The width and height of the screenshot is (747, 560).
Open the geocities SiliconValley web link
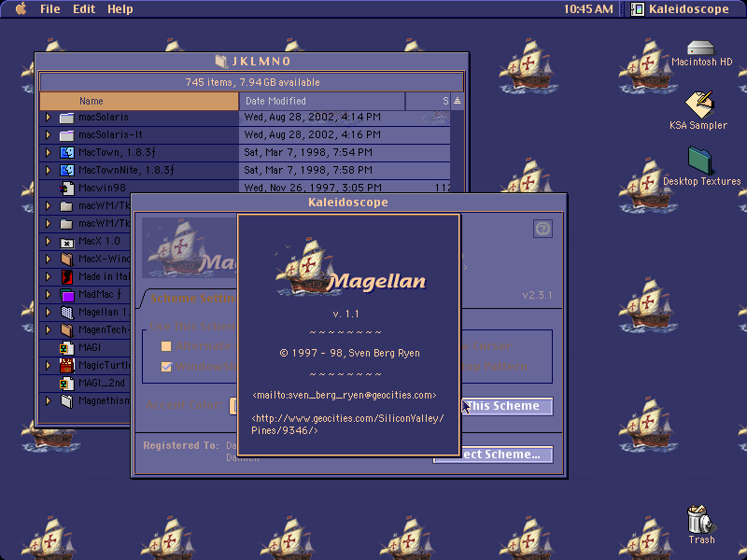click(347, 425)
